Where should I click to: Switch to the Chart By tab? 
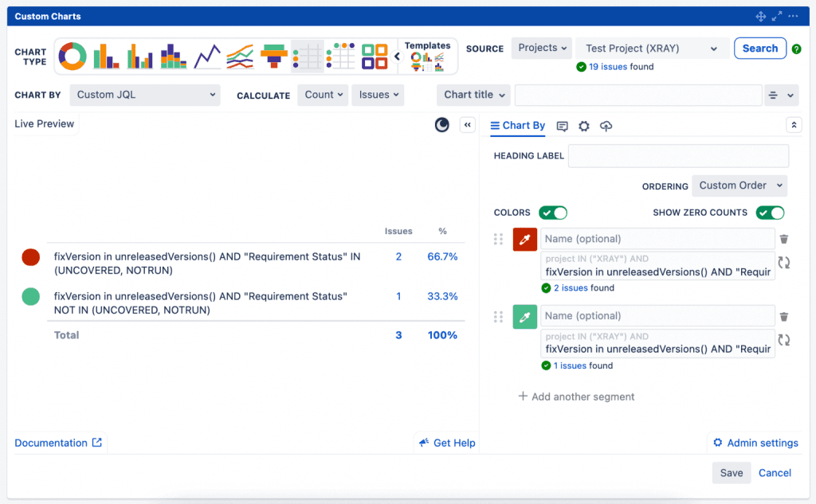517,126
